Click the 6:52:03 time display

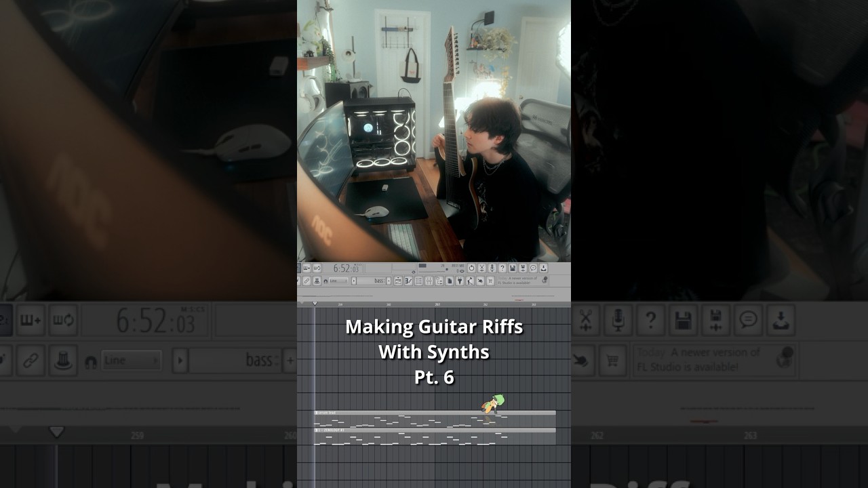(347, 268)
